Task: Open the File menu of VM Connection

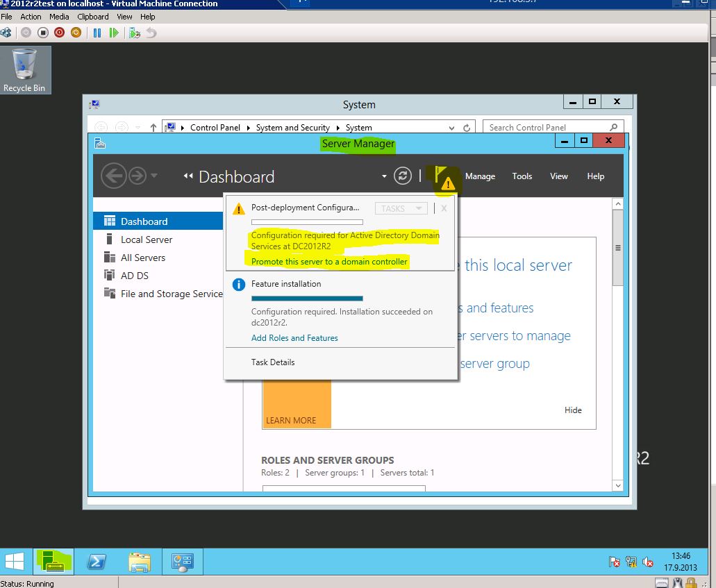Action: [6, 17]
